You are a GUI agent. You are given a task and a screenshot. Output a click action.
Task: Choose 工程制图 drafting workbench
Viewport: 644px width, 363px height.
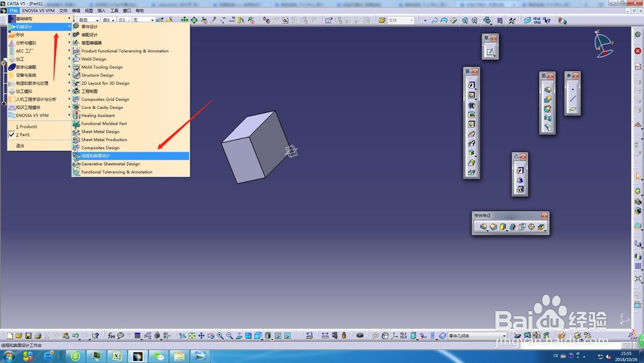click(x=131, y=92)
